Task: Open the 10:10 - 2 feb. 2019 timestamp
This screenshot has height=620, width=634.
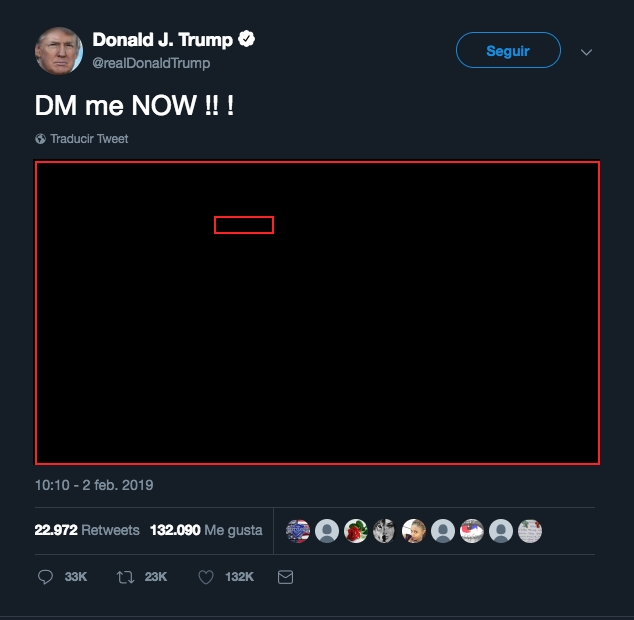Action: tap(94, 485)
